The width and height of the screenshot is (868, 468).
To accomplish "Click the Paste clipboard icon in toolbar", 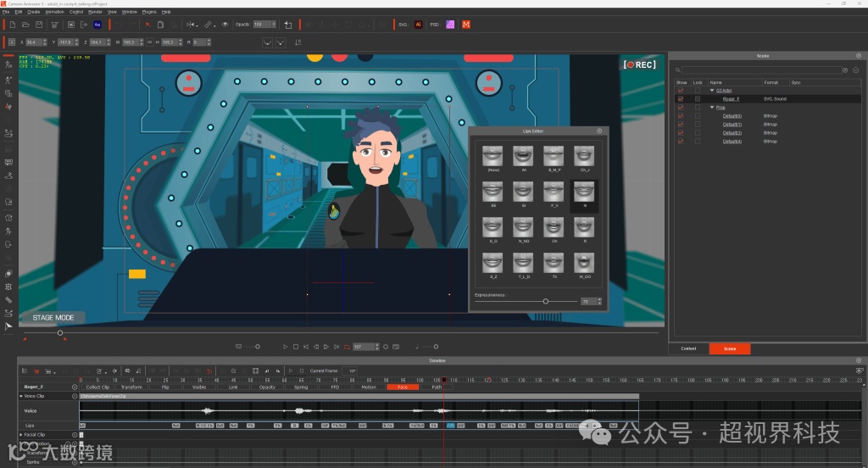I will 160,25.
